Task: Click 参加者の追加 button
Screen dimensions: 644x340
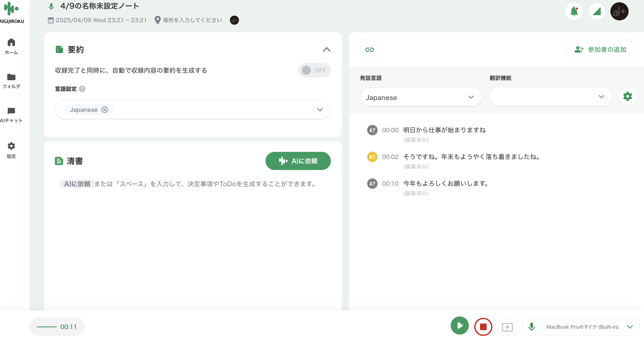Action: (600, 50)
